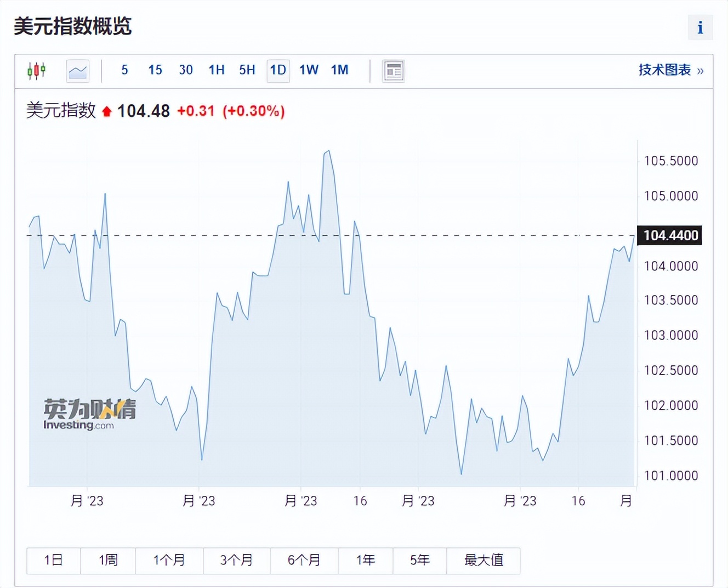Switch to the 1年 range tab

click(365, 561)
